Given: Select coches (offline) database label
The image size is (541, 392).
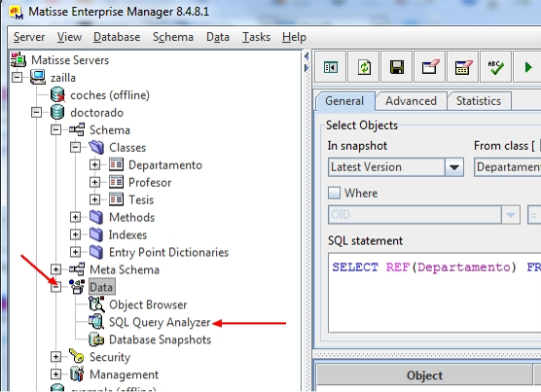Looking at the screenshot, I should [110, 94].
